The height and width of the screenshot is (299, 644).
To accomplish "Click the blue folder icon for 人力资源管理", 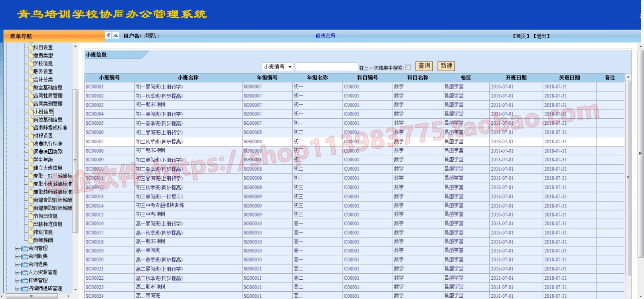I will (x=25, y=272).
